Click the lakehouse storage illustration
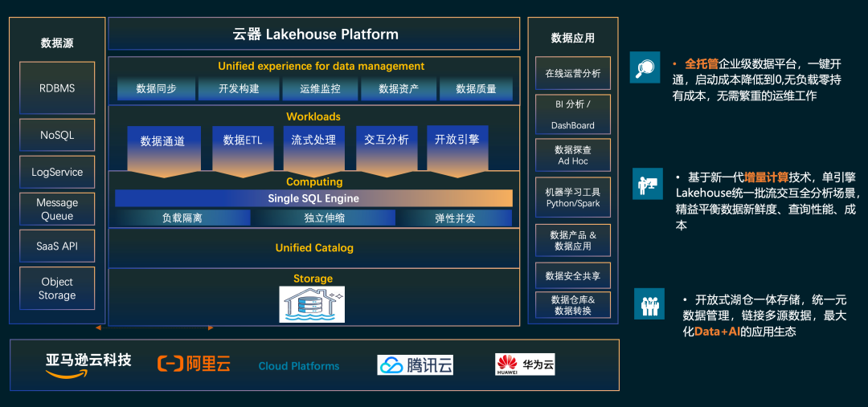 [x=312, y=304]
